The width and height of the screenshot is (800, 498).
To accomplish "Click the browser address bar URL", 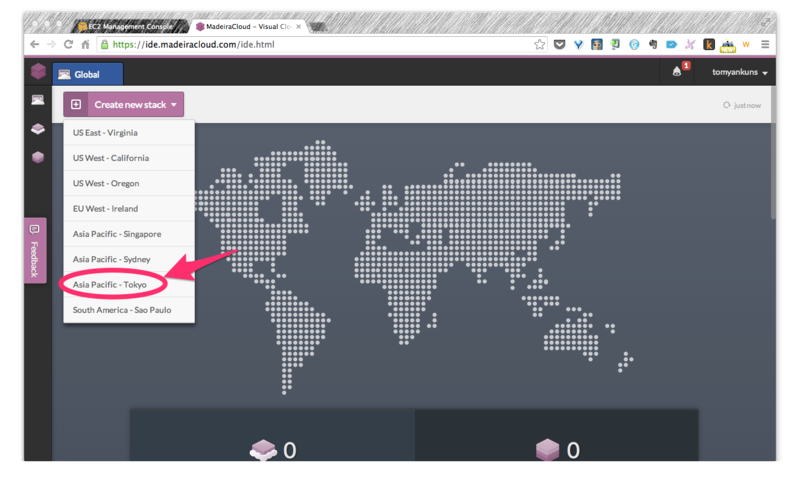I will click(193, 44).
